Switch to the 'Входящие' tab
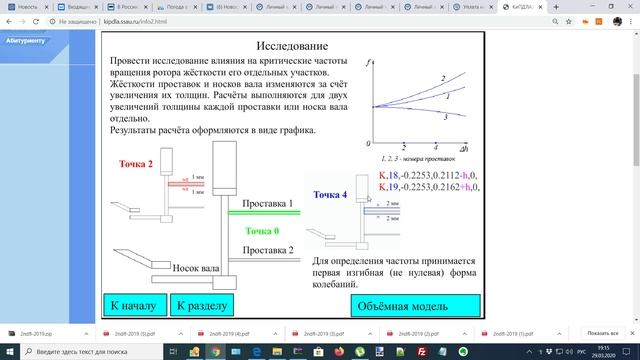Viewport: 640px width, 360px height. [x=77, y=7]
